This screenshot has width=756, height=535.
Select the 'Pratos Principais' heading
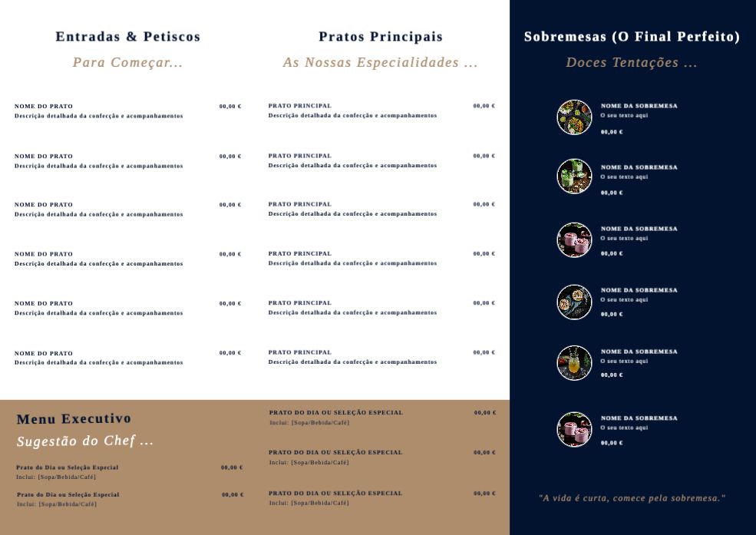click(381, 37)
